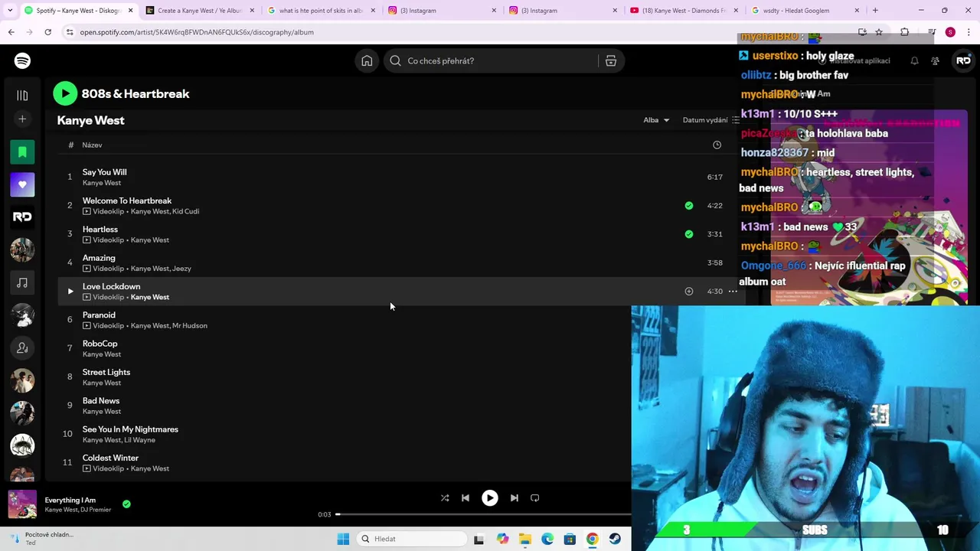The height and width of the screenshot is (551, 980).
Task: Switch to wsdty Google search tab
Action: pos(803,11)
